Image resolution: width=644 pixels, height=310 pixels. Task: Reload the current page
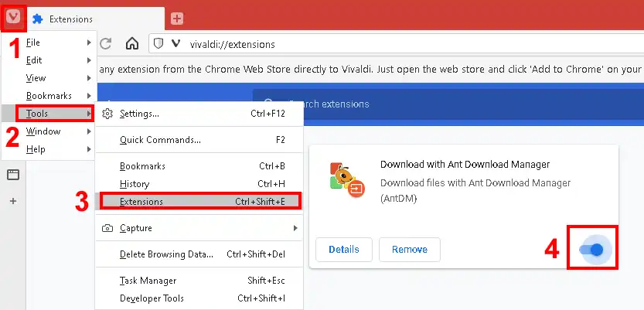click(x=106, y=44)
